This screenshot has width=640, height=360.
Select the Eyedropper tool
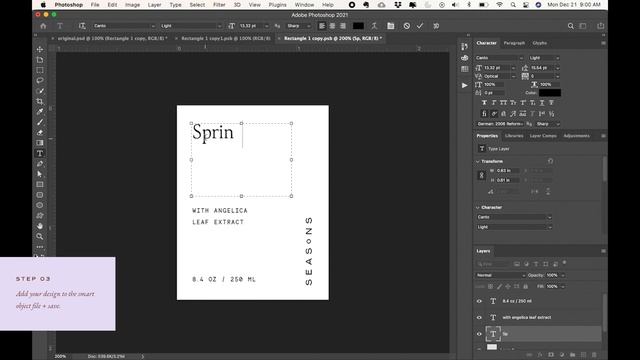40,111
